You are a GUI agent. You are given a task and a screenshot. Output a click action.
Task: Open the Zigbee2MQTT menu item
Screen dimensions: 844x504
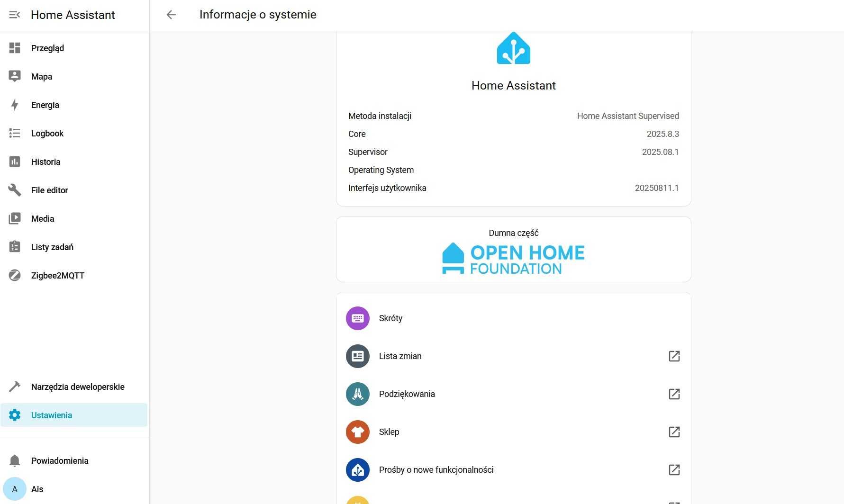coord(74,275)
